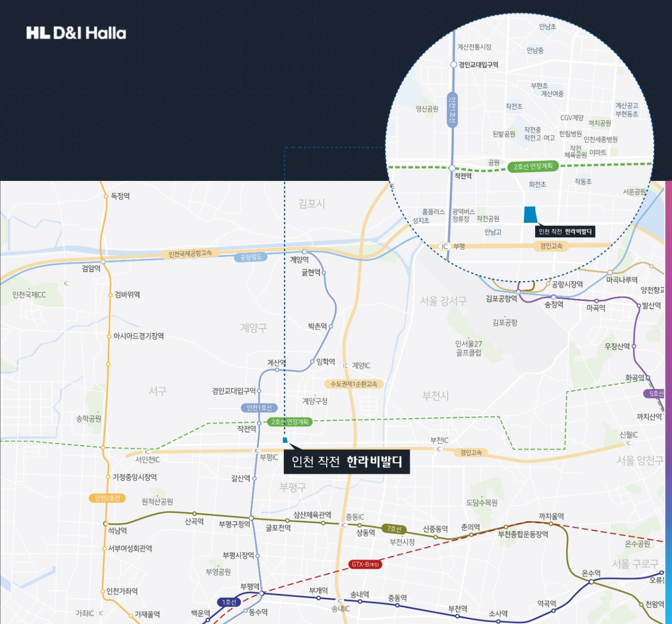Image resolution: width=672 pixels, height=624 pixels.
Task: Click the 인천국제공항고속 highway label
Action: coord(190,254)
